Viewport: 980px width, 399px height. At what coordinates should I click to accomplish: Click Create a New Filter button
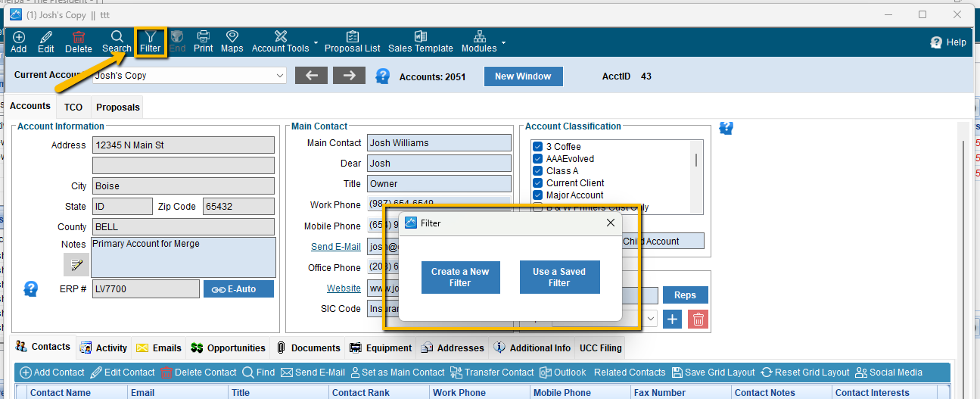tap(460, 277)
